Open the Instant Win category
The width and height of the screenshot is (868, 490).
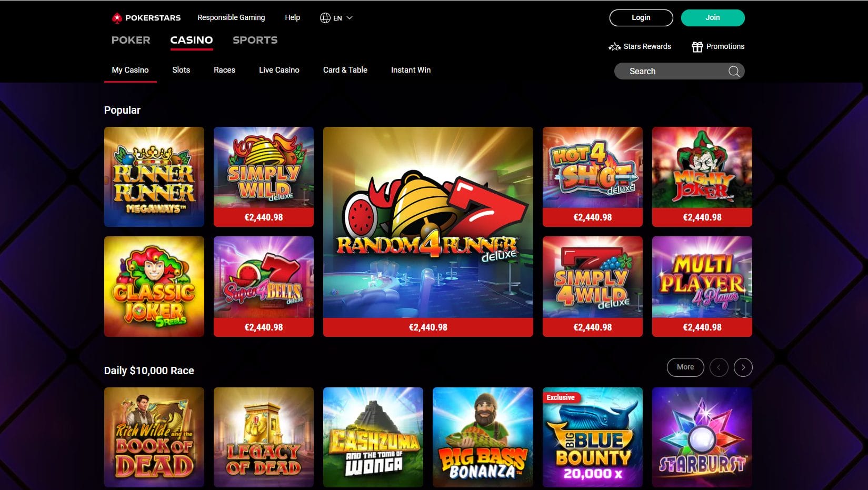coord(411,69)
